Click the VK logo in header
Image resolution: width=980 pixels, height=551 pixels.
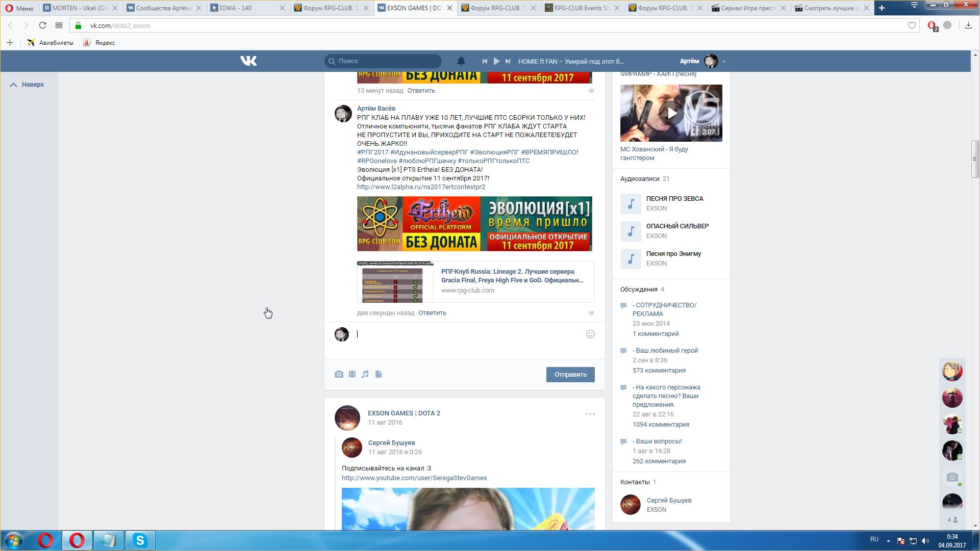point(248,61)
